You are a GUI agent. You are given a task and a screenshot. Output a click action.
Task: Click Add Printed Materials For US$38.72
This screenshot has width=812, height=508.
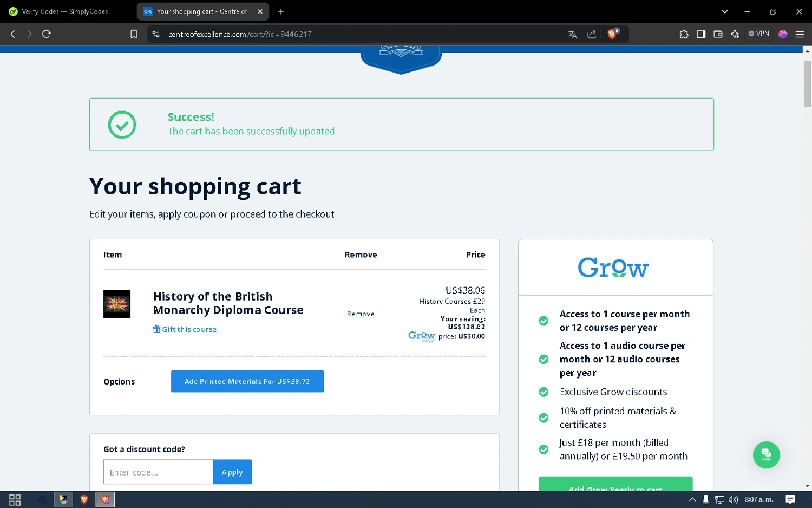click(x=247, y=381)
